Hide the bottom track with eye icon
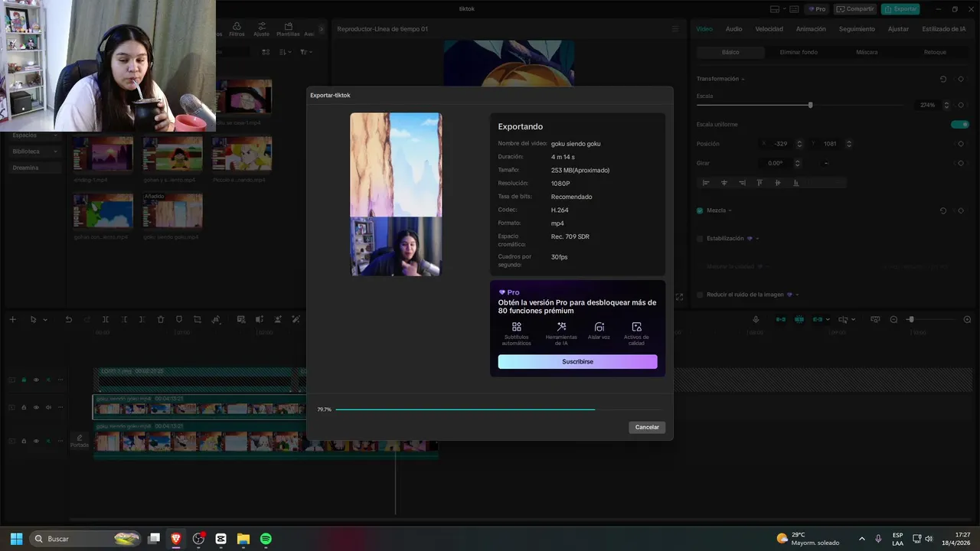 coord(36,441)
